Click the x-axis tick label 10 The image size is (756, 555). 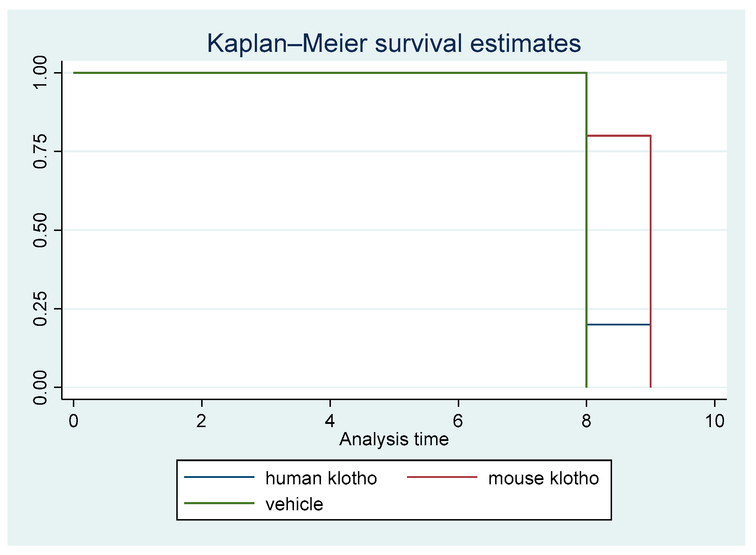(x=715, y=421)
